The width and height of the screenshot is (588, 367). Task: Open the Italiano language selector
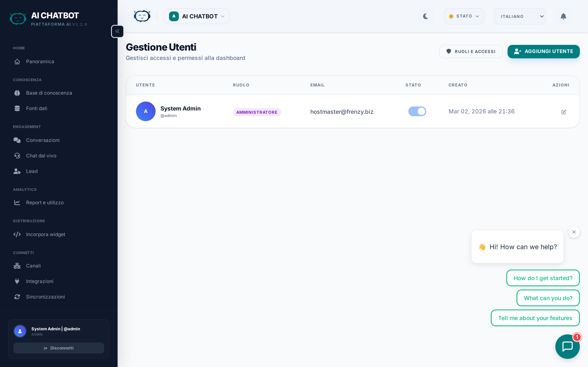tap(519, 16)
